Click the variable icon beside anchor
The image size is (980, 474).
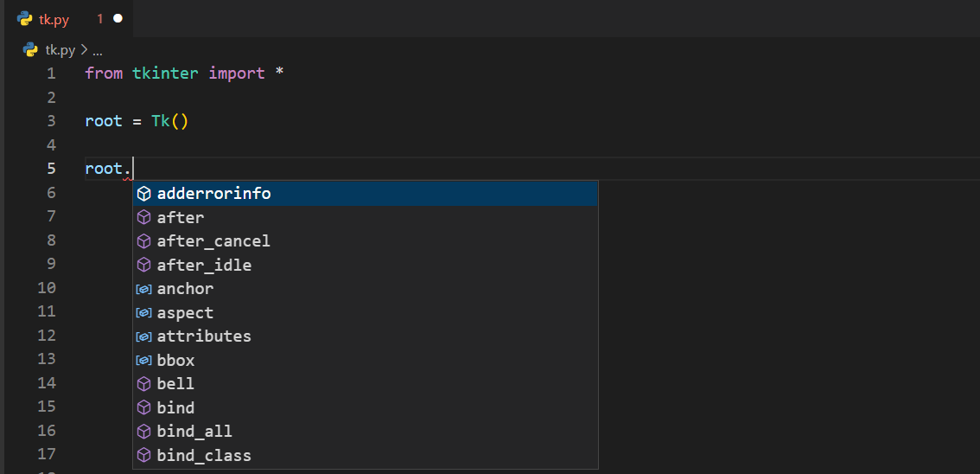[144, 289]
